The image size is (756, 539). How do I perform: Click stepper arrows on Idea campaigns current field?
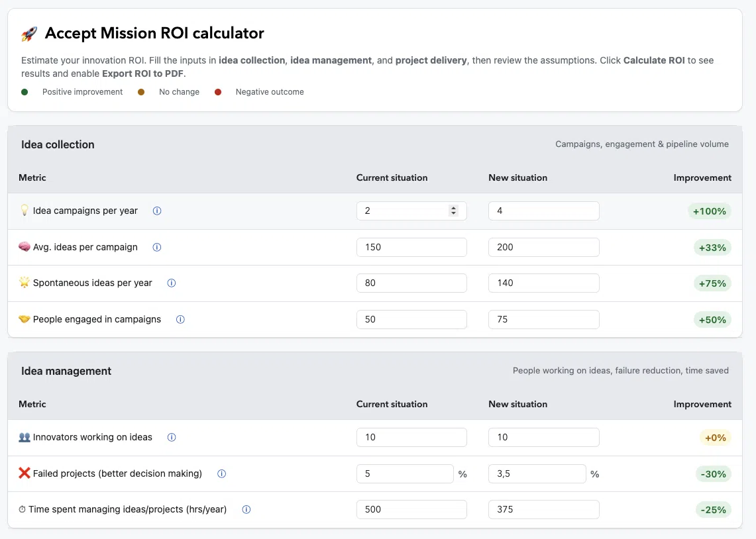click(x=453, y=211)
